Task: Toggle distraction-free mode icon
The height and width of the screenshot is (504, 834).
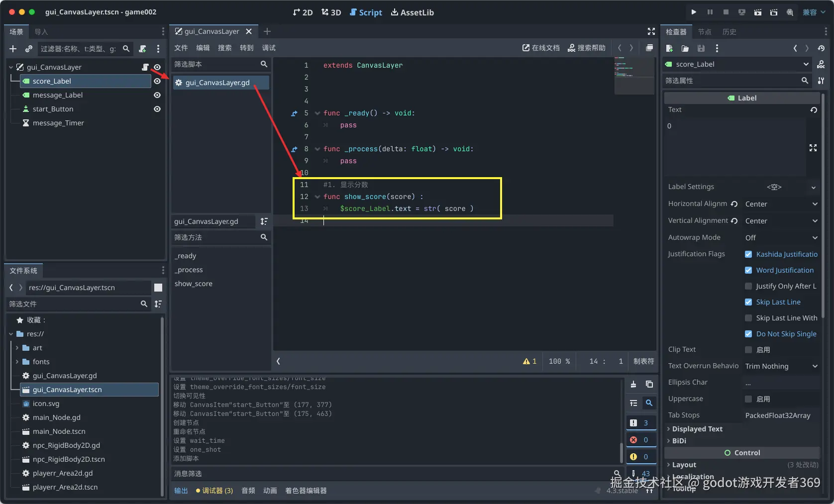Action: (x=651, y=31)
